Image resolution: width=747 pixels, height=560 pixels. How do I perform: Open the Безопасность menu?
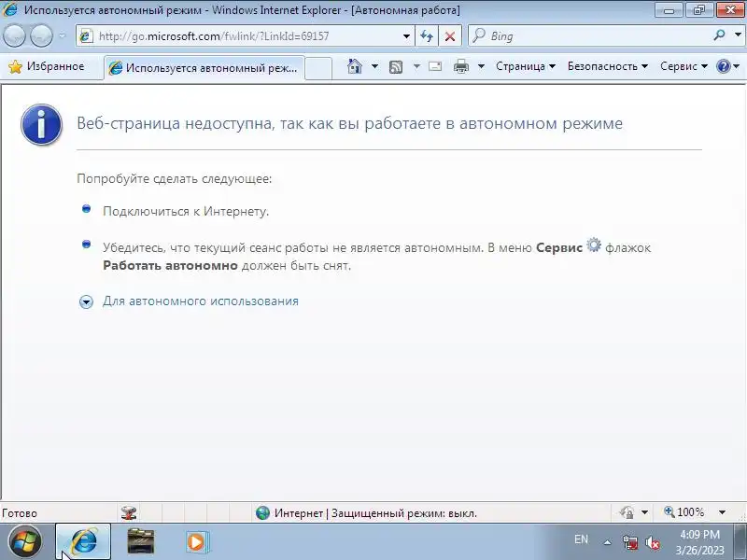click(608, 66)
